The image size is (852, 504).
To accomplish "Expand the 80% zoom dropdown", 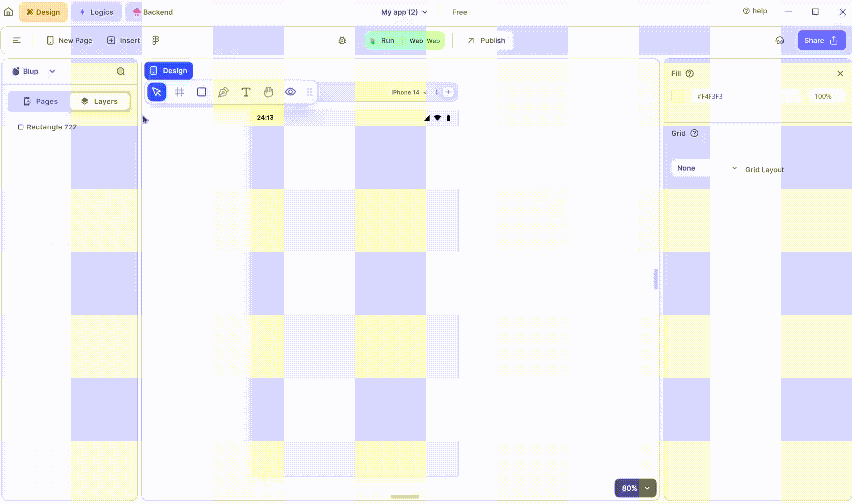I will click(x=636, y=488).
